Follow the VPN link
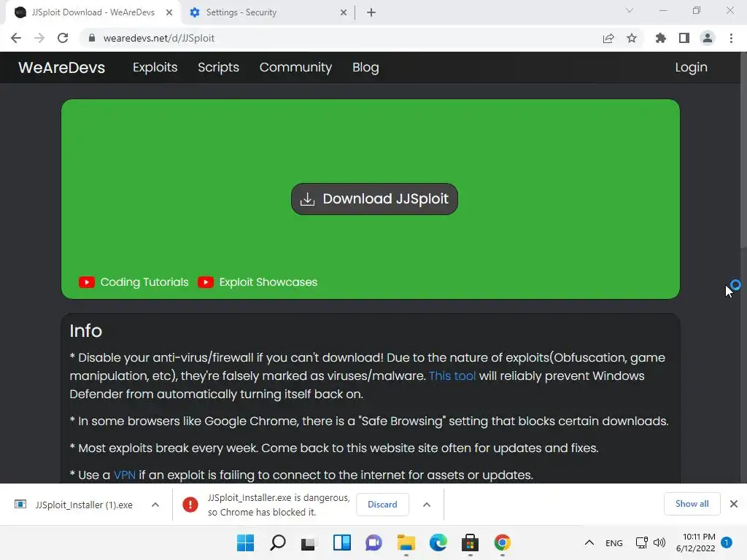Image resolution: width=747 pixels, height=560 pixels. point(124,475)
